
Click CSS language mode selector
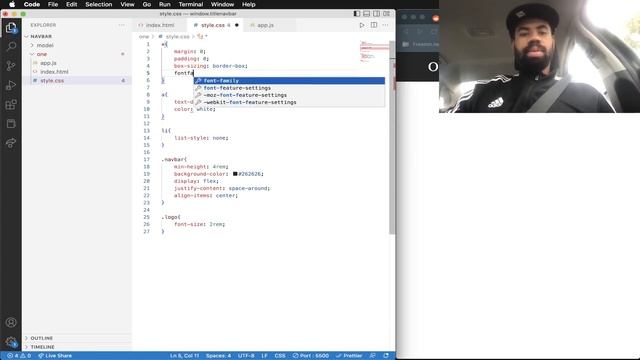click(x=280, y=356)
